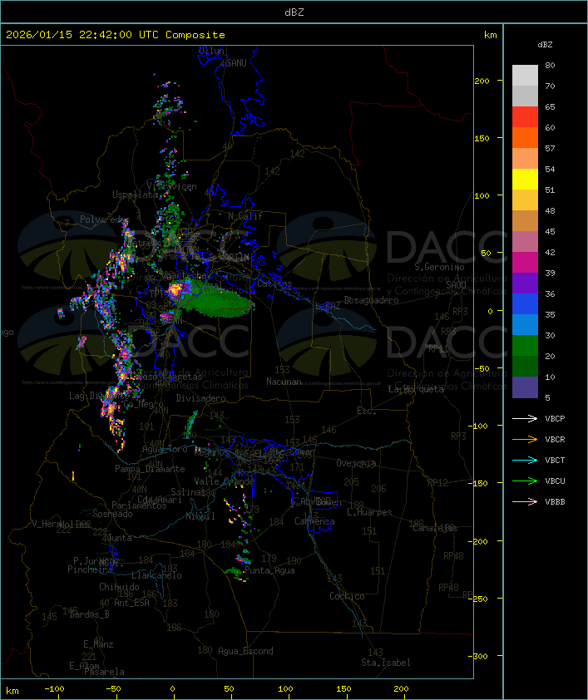Click the green VBCU arrow icon

click(x=525, y=481)
